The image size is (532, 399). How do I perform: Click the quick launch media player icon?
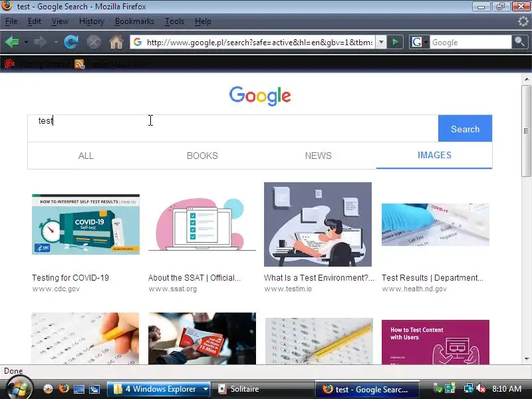click(48, 389)
